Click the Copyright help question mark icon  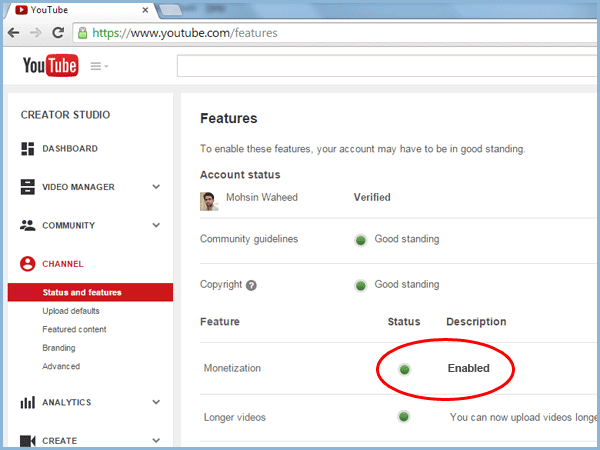(251, 285)
